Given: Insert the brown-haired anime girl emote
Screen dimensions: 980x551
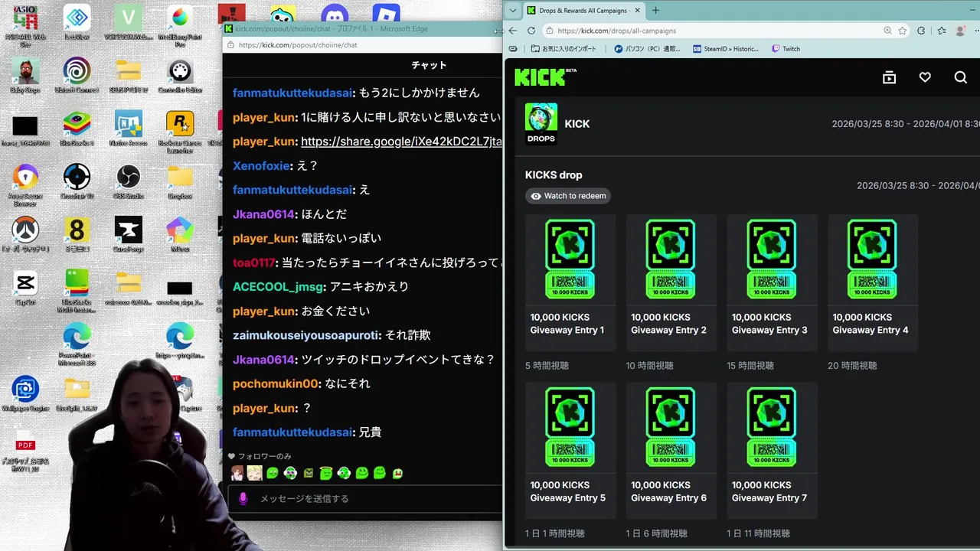Looking at the screenshot, I should 238,473.
